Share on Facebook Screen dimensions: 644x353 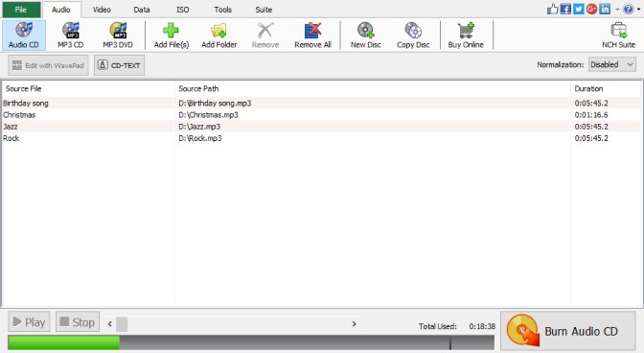click(565, 9)
